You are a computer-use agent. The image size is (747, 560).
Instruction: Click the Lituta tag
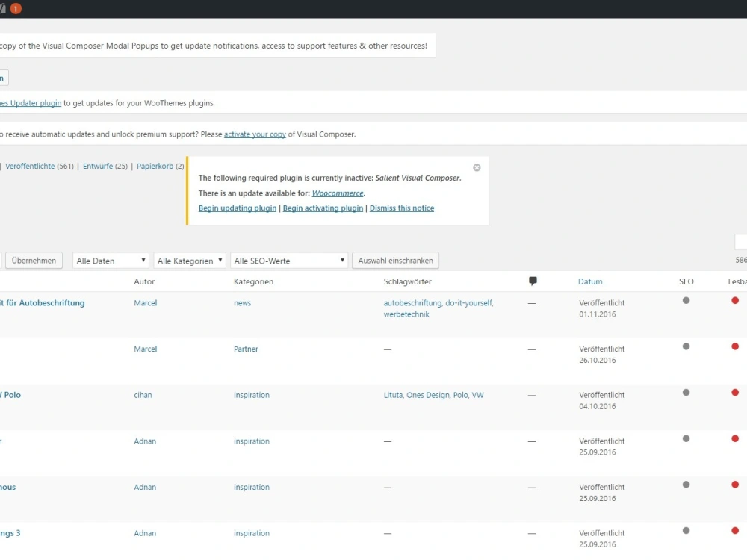[x=393, y=395]
